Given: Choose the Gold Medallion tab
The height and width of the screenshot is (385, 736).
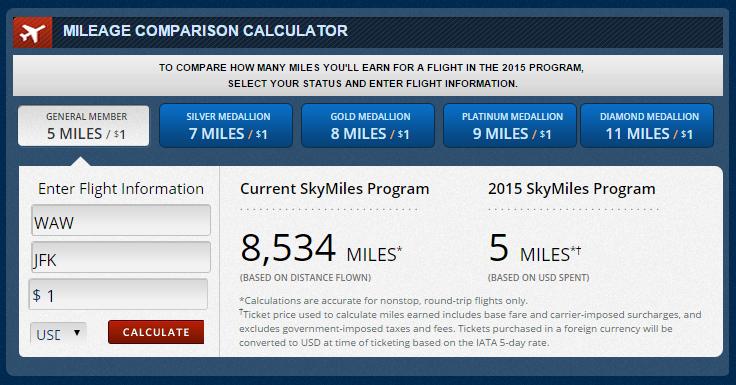Looking at the screenshot, I should coord(368,126).
